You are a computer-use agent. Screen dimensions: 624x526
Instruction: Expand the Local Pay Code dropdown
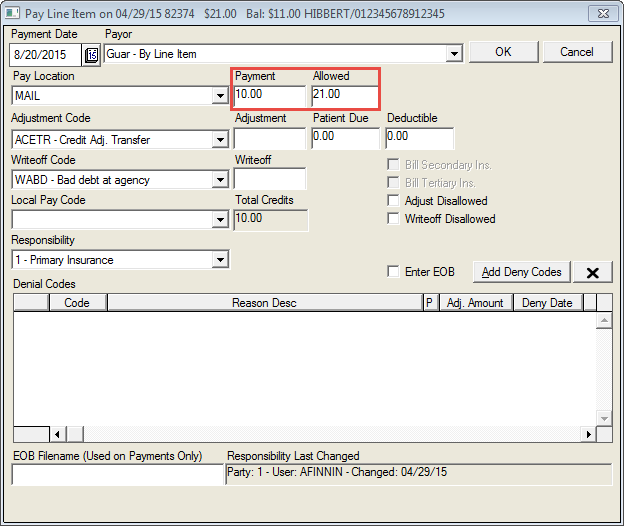pos(220,220)
